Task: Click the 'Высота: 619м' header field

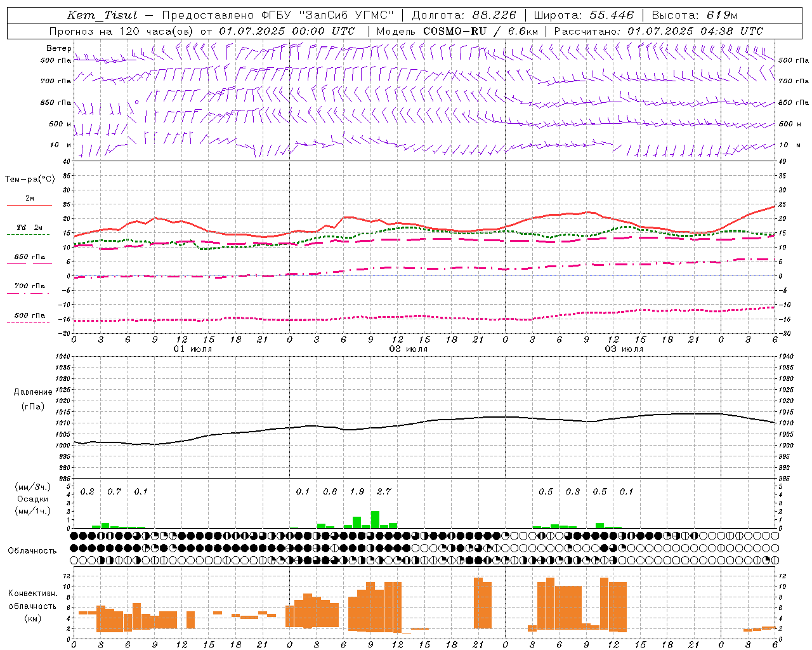Action: click(695, 16)
